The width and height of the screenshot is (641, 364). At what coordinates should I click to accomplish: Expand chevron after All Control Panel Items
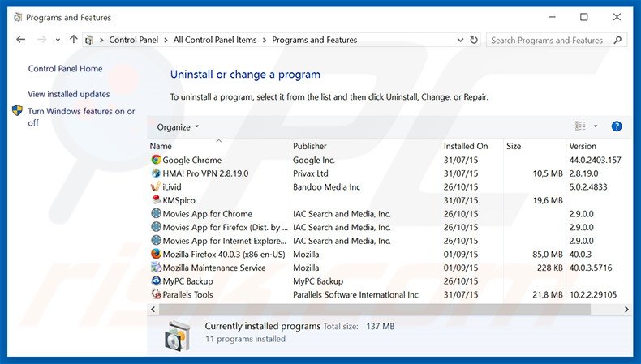[x=264, y=40]
